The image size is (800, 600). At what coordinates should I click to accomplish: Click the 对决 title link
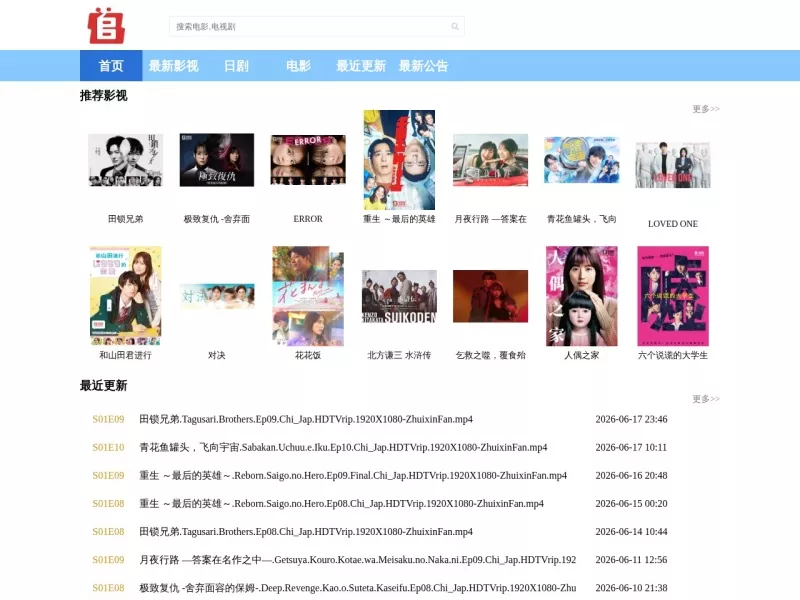click(217, 355)
